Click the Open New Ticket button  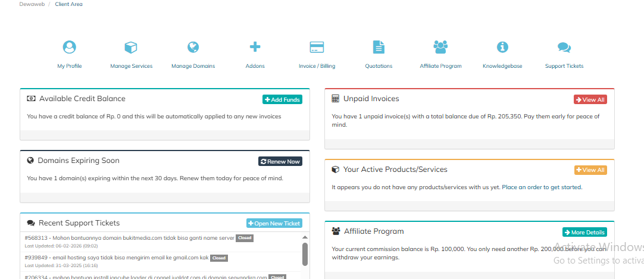pyautogui.click(x=274, y=223)
